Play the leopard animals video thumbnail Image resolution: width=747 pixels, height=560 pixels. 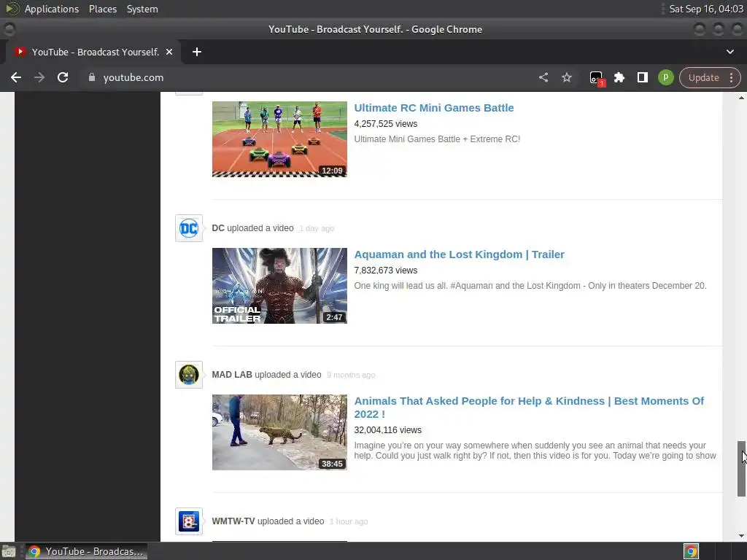point(279,432)
